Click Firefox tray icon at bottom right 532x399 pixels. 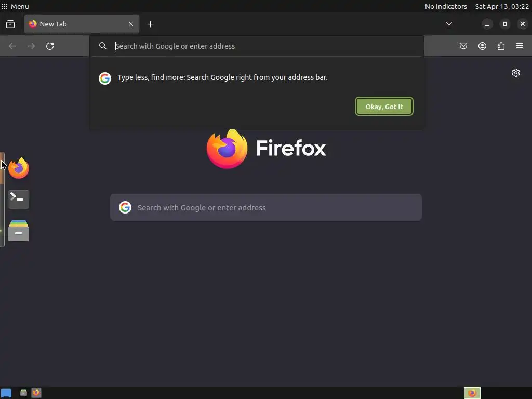[472, 393]
